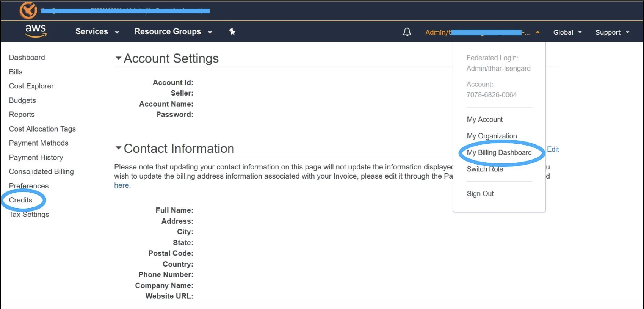Collapse the Account Settings section

click(x=118, y=58)
